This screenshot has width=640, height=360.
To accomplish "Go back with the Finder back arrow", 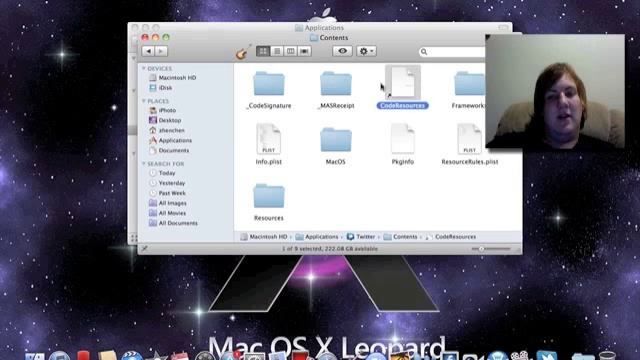I will [148, 51].
